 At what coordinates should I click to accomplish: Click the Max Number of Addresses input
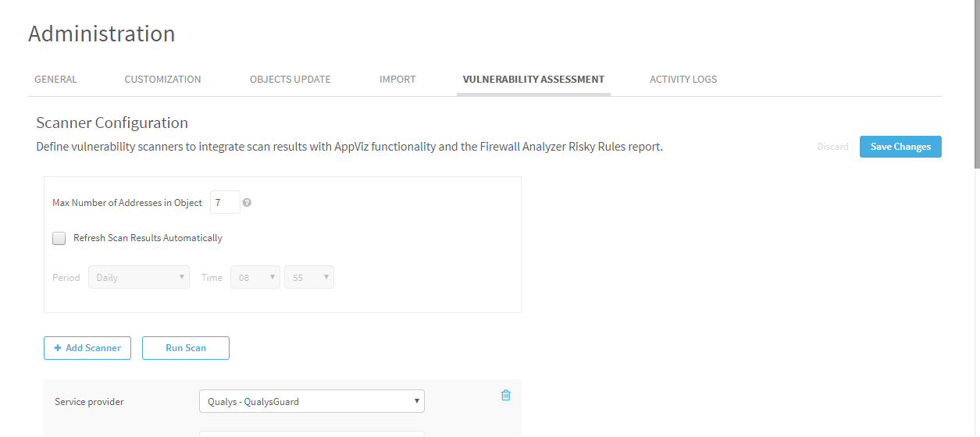click(x=225, y=203)
